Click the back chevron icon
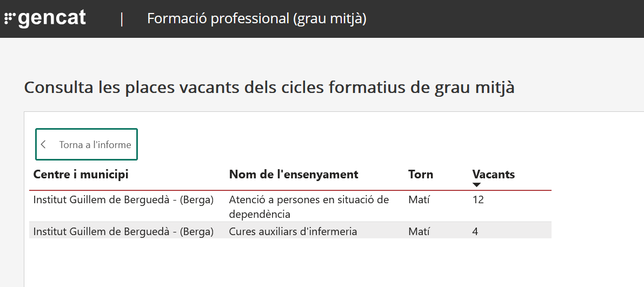 [44, 144]
